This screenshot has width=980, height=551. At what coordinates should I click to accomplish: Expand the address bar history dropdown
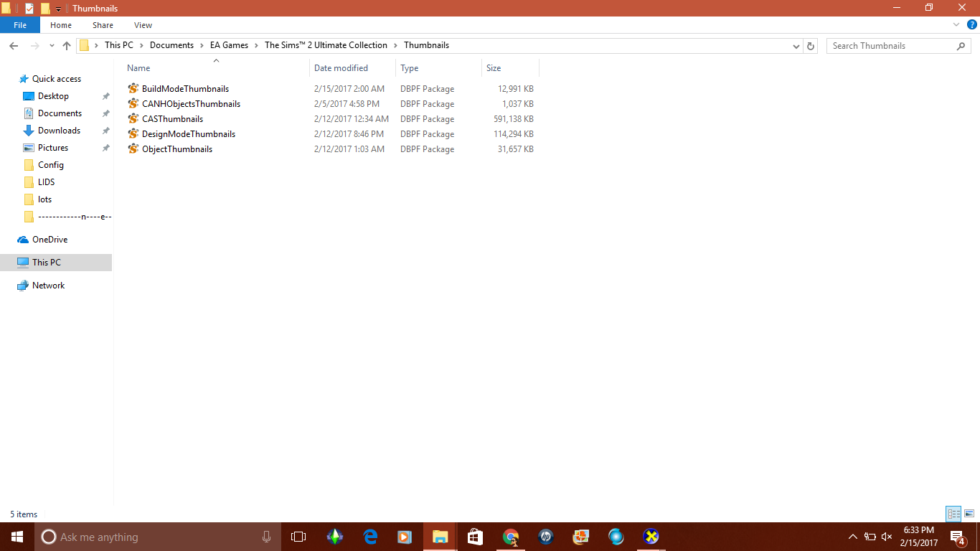[x=796, y=46]
